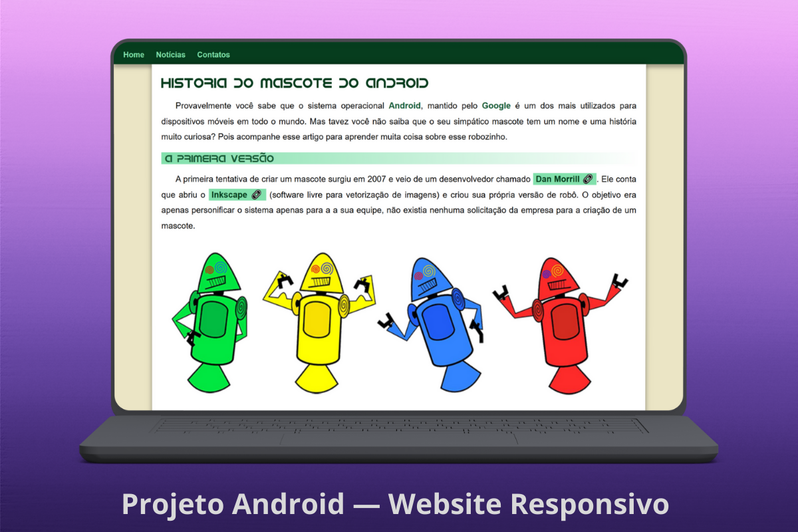The width and height of the screenshot is (798, 532).
Task: Navigate to the Contatos page
Action: pyautogui.click(x=213, y=55)
